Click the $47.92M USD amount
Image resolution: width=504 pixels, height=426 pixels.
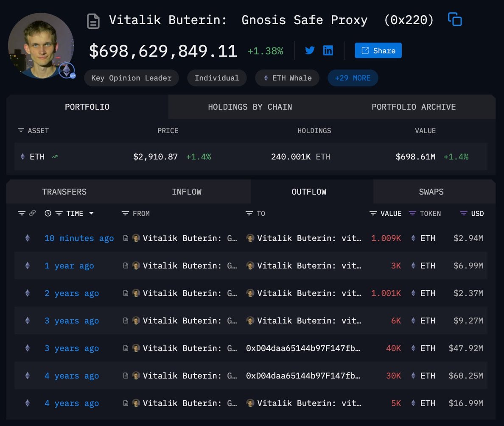(466, 348)
